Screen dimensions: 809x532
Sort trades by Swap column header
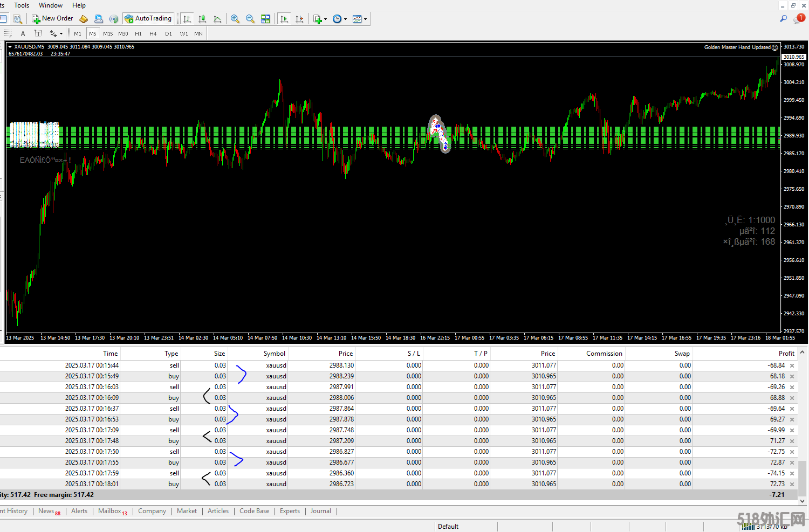tap(682, 354)
